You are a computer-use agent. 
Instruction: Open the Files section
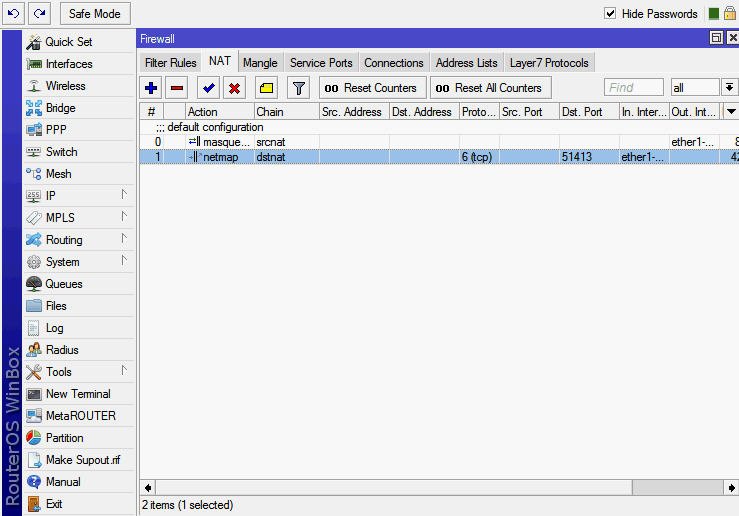[79, 306]
